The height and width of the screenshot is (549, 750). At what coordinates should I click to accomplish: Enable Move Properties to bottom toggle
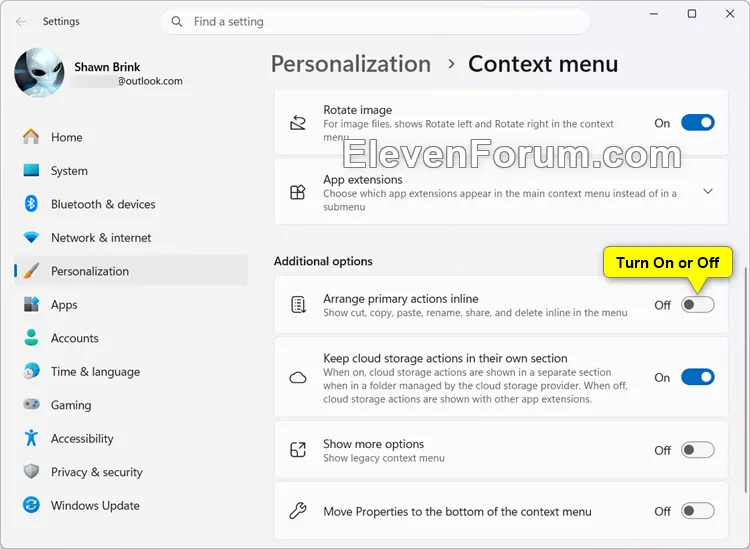[x=698, y=511]
